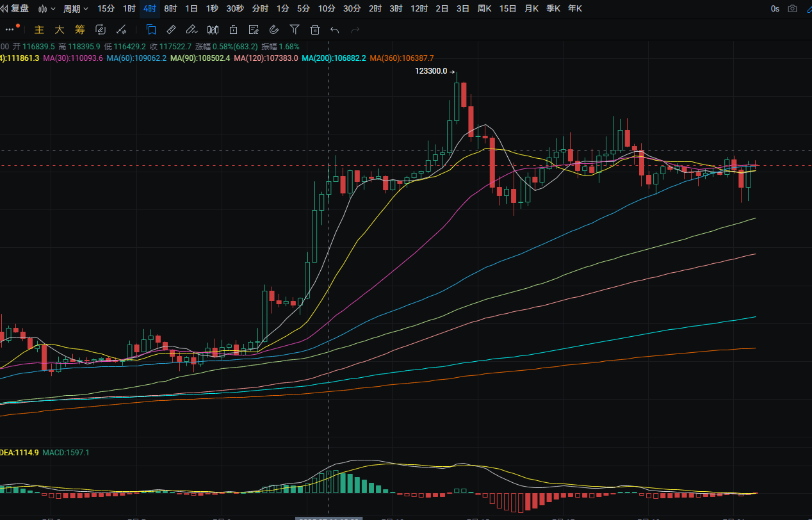This screenshot has height=520, width=812.
Task: Click the filter funnel icon
Action: (295, 29)
